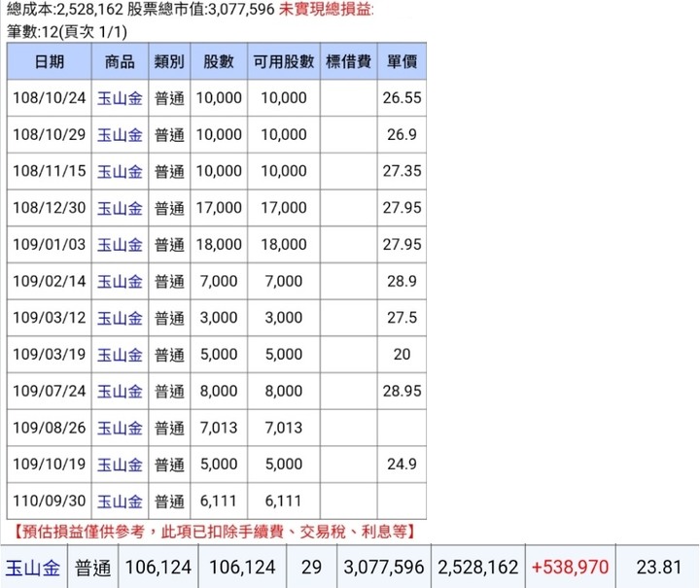Open 玉山金 link in 109/10/19 row
This screenshot has width=700, height=588.
120,465
